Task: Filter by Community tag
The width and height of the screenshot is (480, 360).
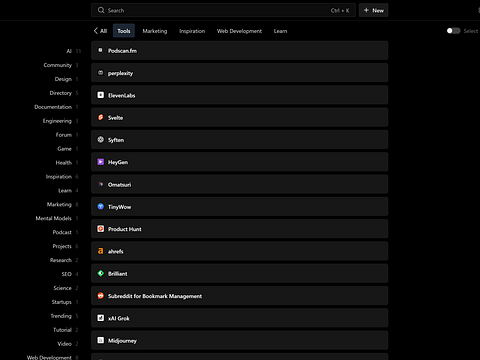Action: (x=58, y=65)
